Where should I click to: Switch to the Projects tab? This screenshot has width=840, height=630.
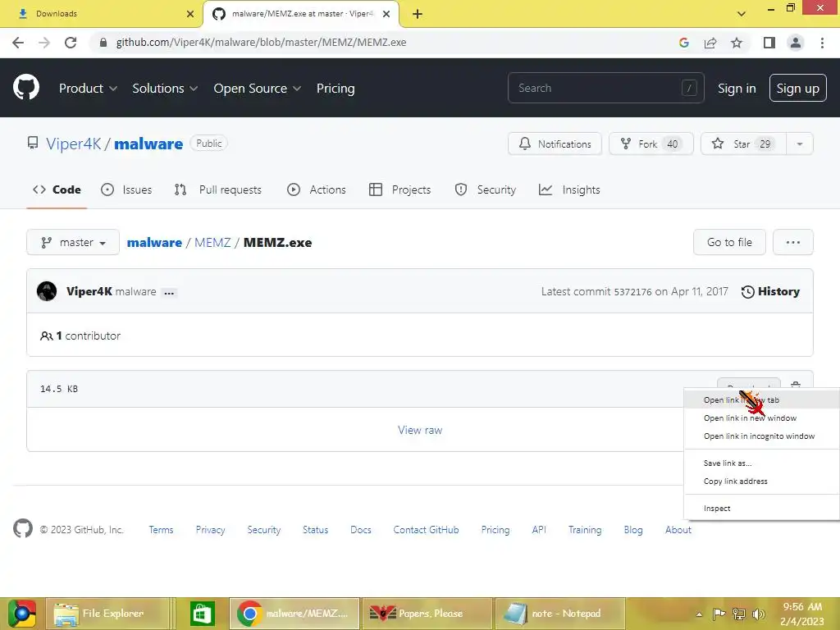pos(399,189)
